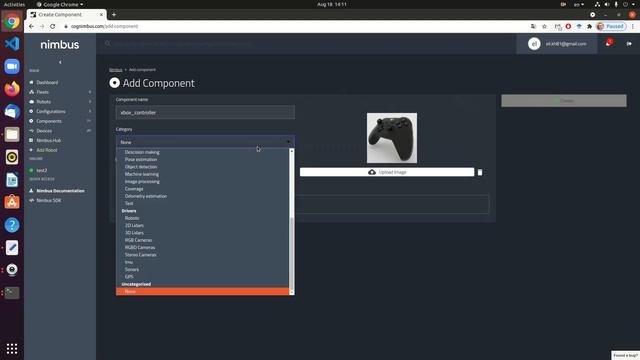This screenshot has width=640, height=360.
Task: Open Nimbus SDK quick access link
Action: (49, 200)
